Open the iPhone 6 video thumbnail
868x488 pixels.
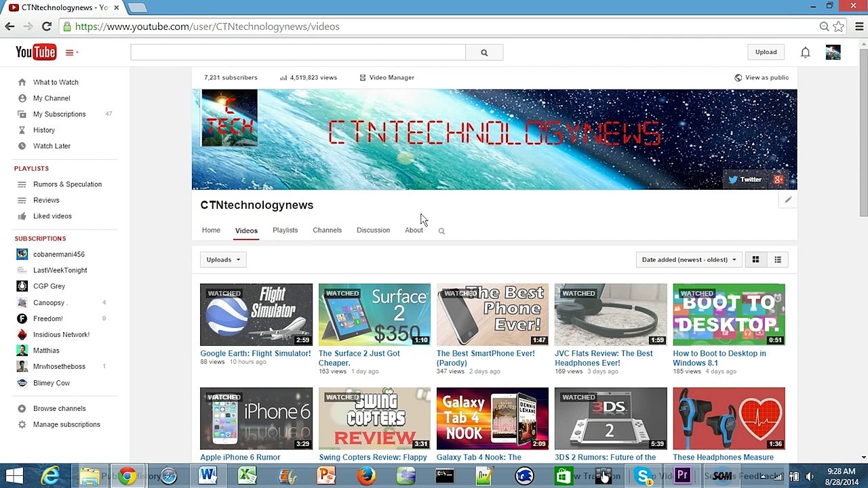pos(256,418)
